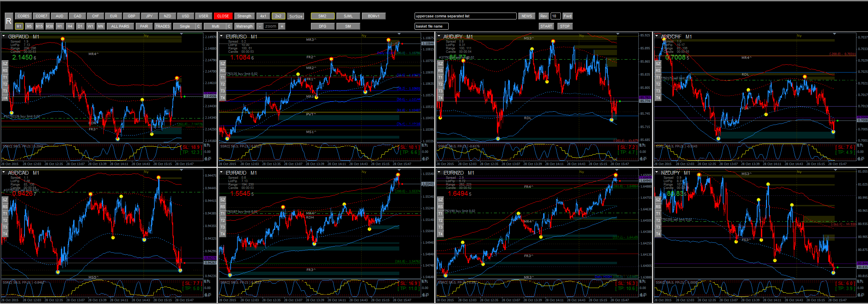Select M1 timeframe
This screenshot has width=868, height=304.
[x=19, y=26]
